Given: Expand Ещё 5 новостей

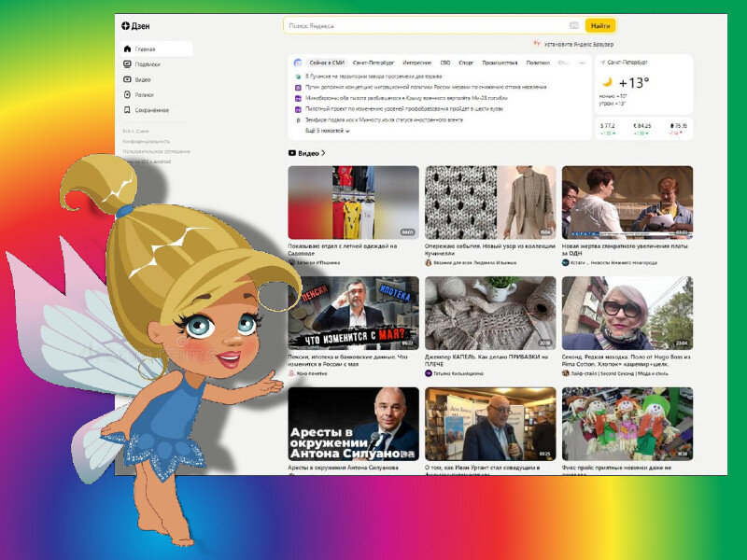Looking at the screenshot, I should click(x=328, y=131).
